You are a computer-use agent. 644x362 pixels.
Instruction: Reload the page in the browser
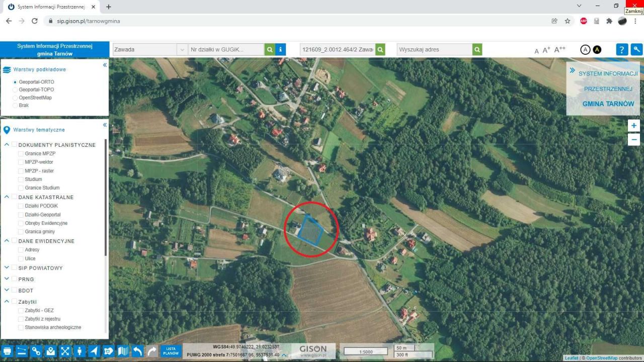coord(35,21)
